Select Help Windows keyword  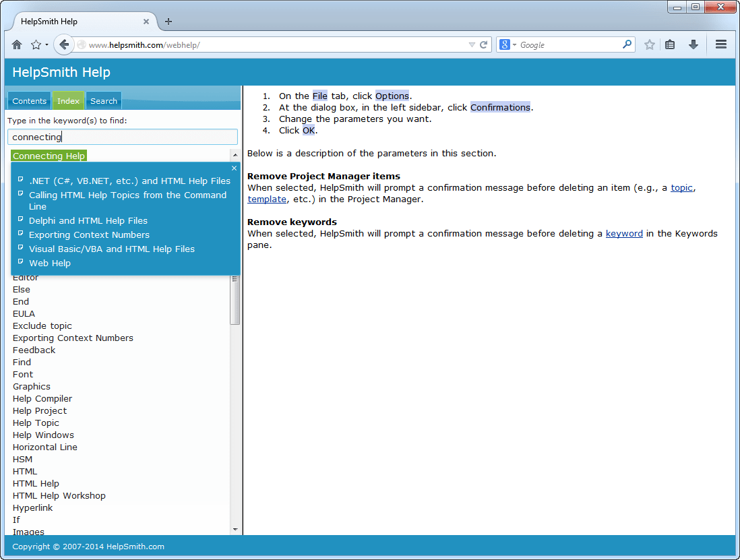[x=43, y=435]
